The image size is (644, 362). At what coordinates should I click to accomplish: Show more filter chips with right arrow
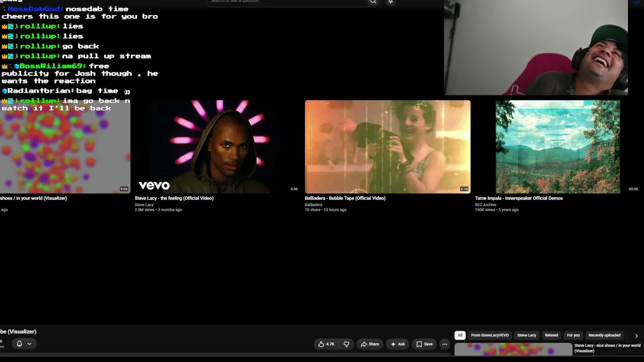636,335
